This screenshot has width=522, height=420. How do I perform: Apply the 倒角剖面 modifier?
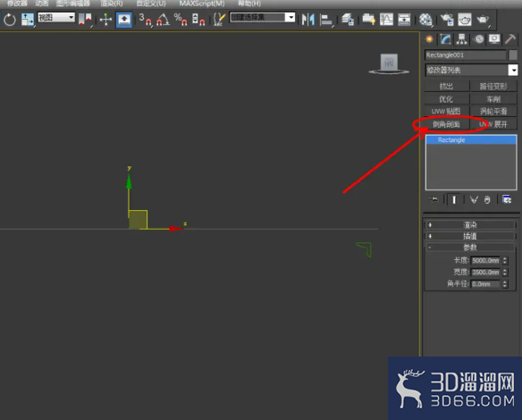point(446,124)
